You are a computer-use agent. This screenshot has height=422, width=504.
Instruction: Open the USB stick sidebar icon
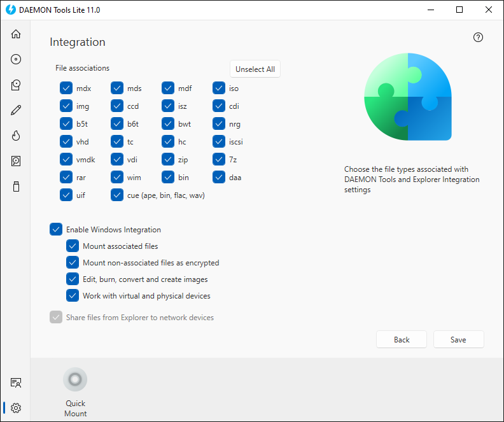16,186
